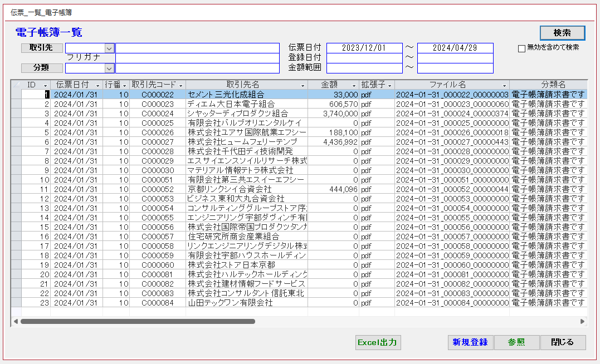The height and width of the screenshot is (364, 600).
Task: Click the horizontal scrollbar right arrow
Action: 583,321
